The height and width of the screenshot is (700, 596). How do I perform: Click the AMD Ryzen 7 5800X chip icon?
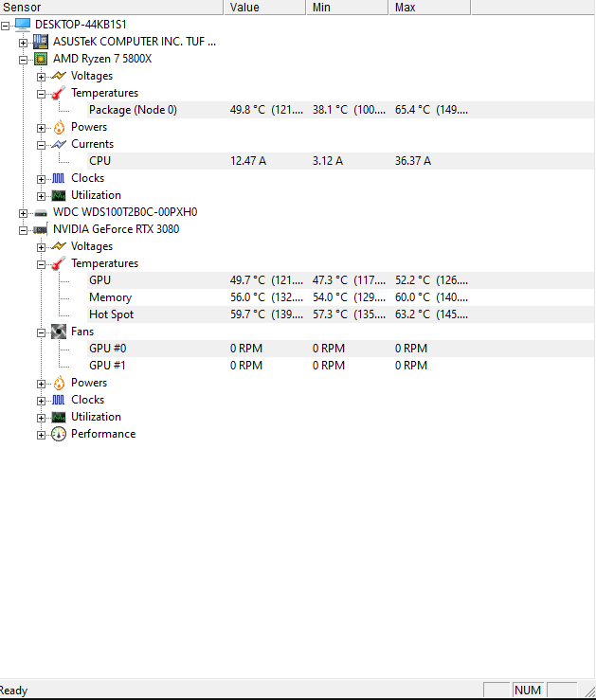41,59
